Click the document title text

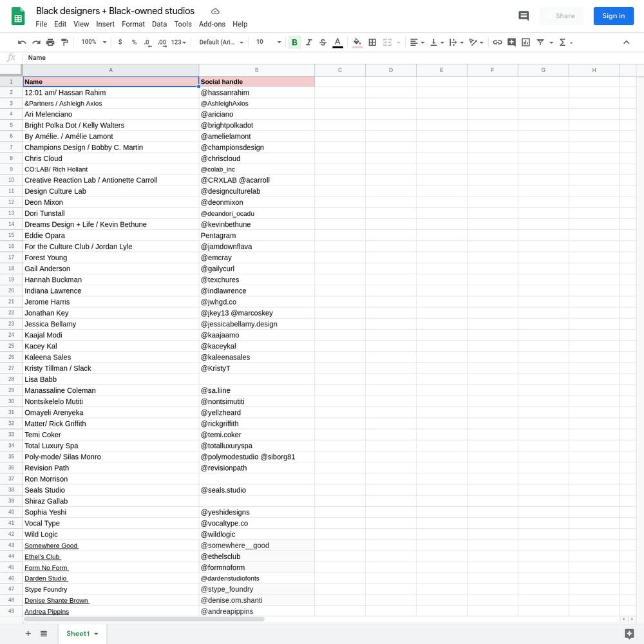[115, 11]
